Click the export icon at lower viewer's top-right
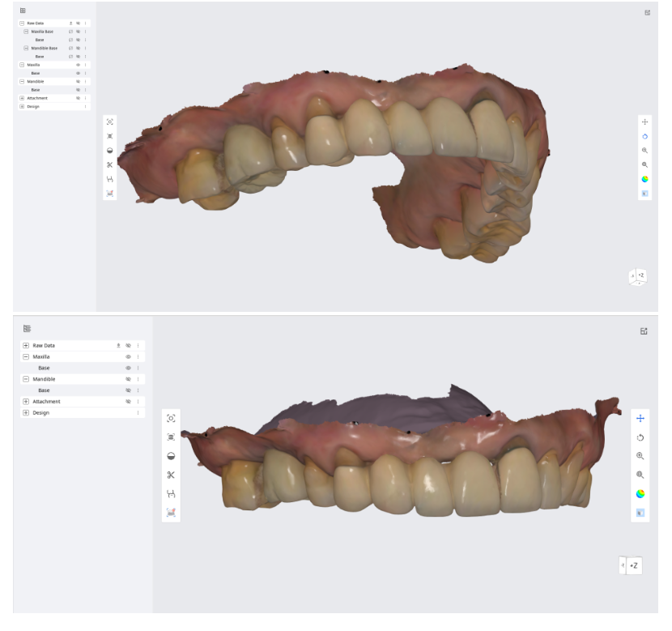 (644, 330)
